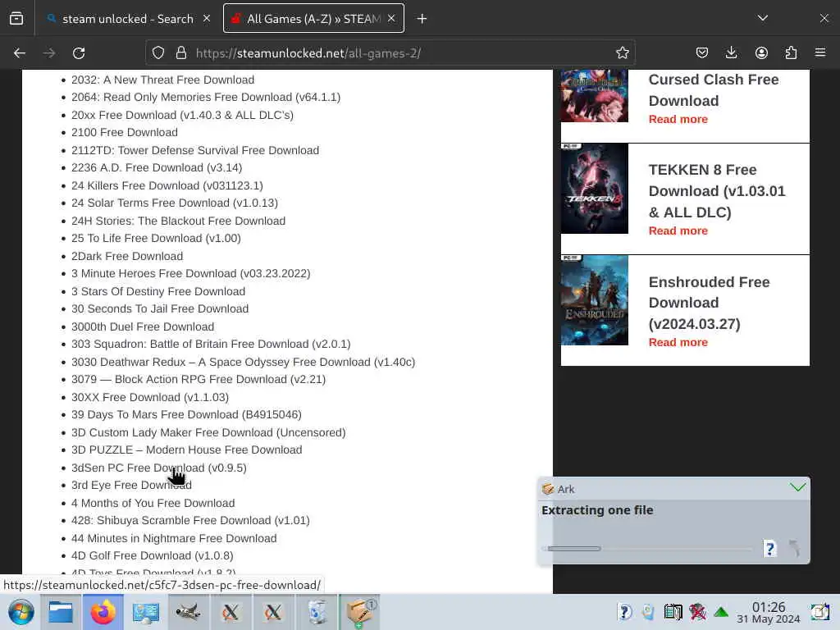The width and height of the screenshot is (840, 630).
Task: Open '3D Custom Lady Maker' link
Action: (208, 433)
